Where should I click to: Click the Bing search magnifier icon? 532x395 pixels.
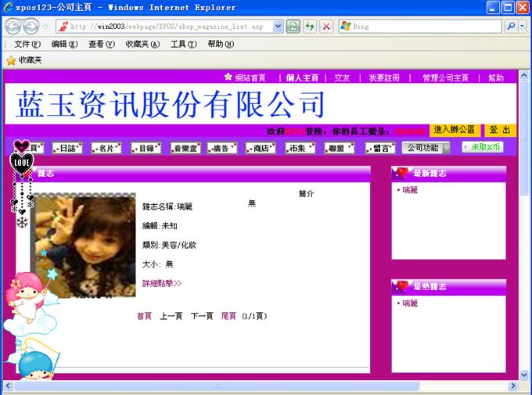512,26
